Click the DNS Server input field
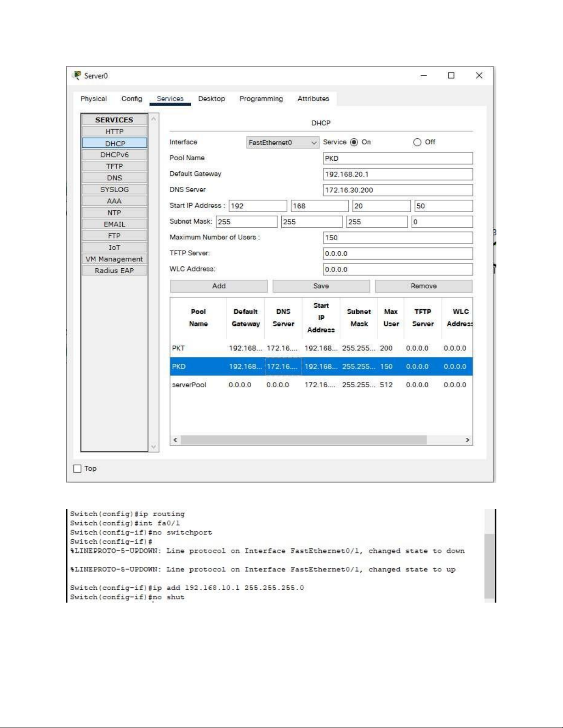 pos(398,190)
